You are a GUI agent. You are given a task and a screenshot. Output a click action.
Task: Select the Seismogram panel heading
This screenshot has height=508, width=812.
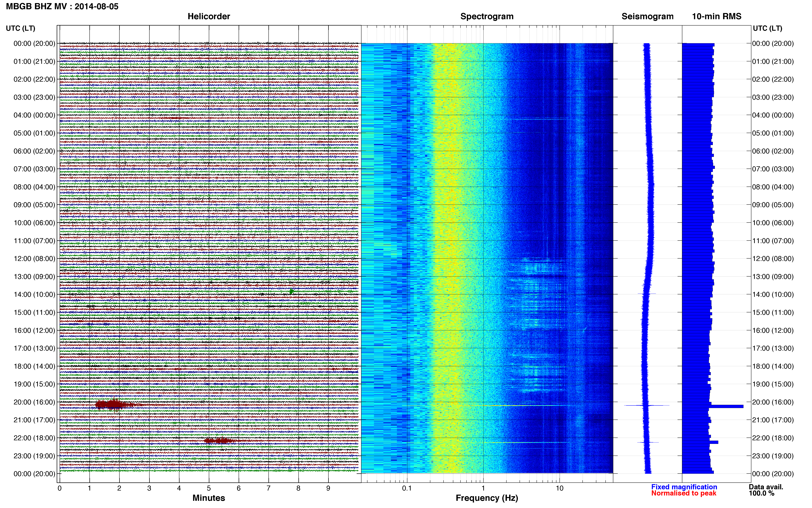[x=648, y=16]
